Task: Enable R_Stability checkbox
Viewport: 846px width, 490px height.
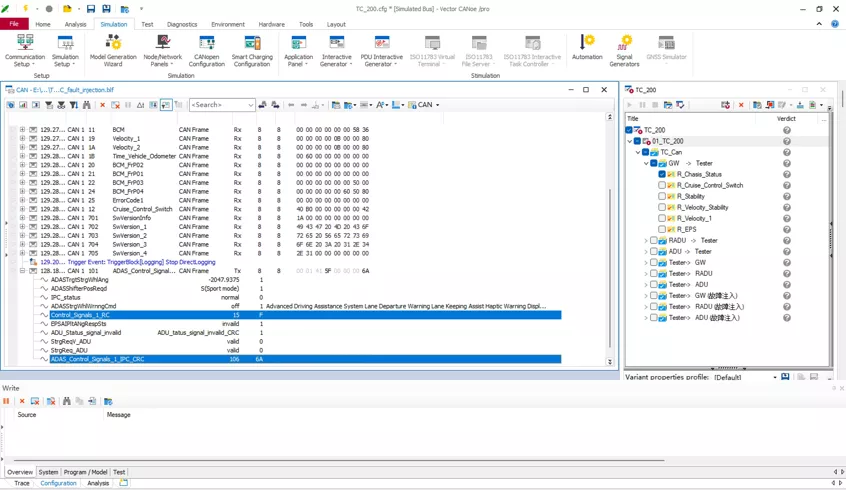Action: click(662, 196)
